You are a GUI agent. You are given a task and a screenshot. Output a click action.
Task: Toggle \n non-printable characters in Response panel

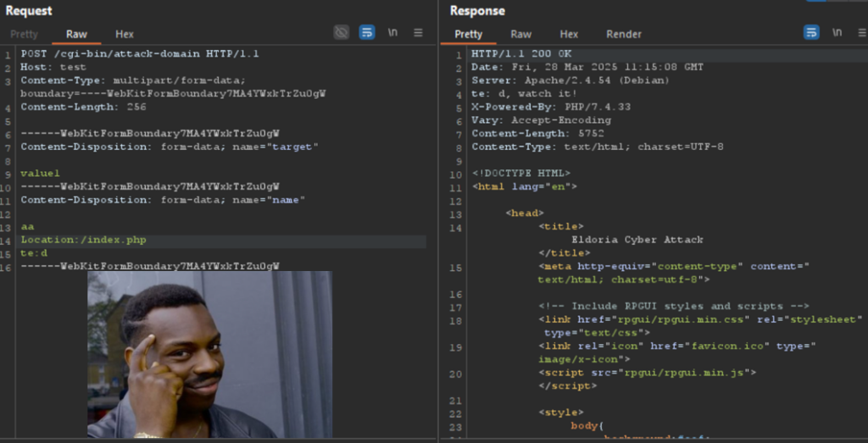tap(837, 33)
